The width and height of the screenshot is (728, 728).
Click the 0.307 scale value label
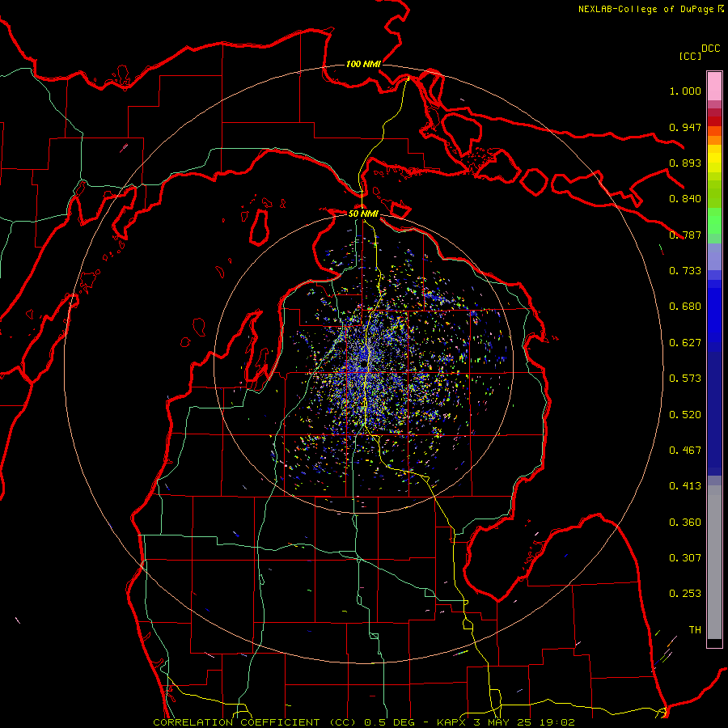(685, 558)
